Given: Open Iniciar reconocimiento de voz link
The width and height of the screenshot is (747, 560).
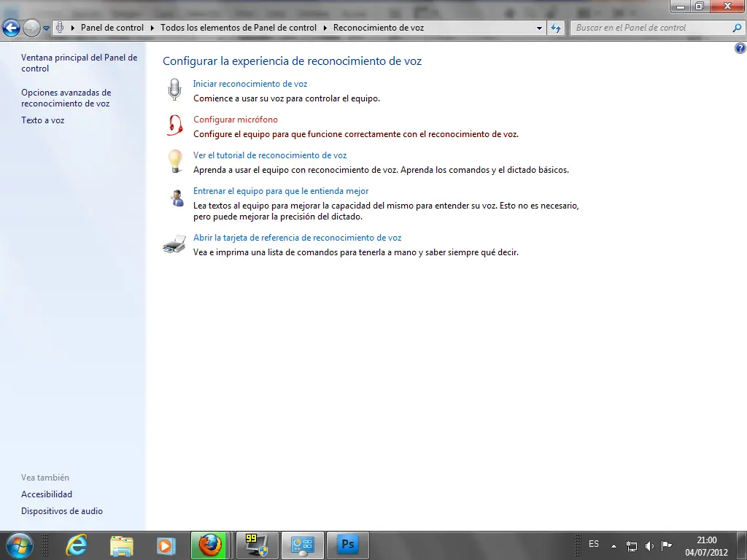Looking at the screenshot, I should (250, 84).
